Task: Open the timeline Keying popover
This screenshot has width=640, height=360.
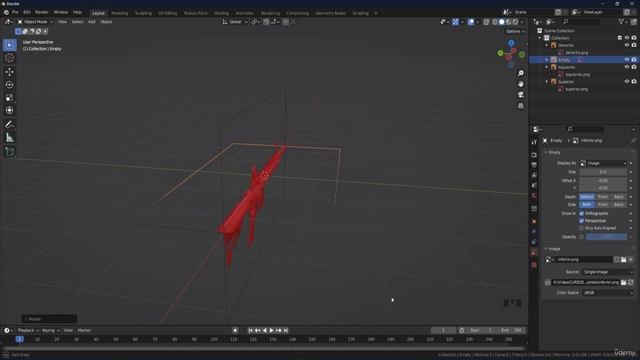Action: pos(51,330)
